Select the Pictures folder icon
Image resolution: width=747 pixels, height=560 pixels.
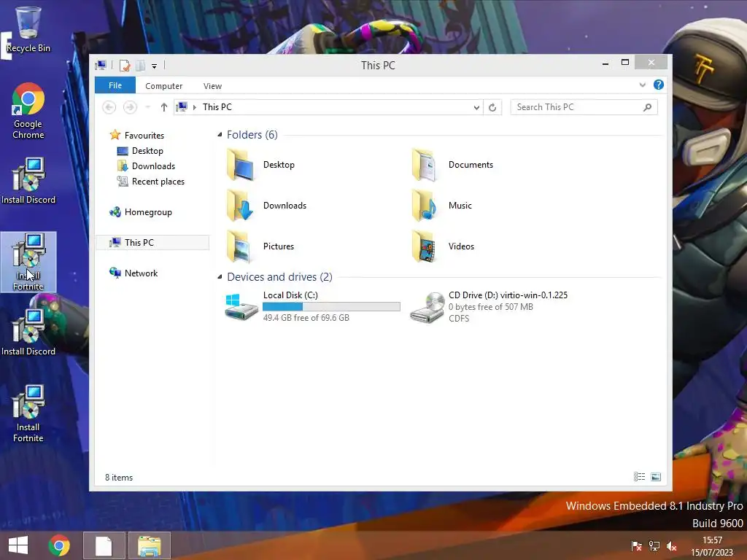pyautogui.click(x=239, y=246)
